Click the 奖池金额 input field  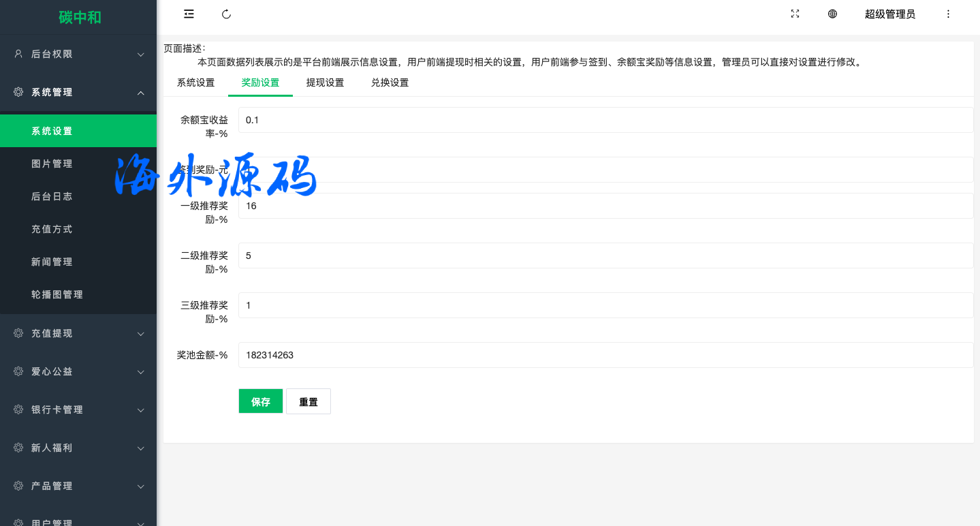(605, 355)
